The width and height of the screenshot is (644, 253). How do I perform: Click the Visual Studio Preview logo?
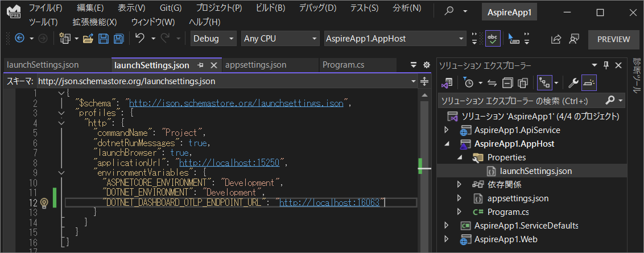[14, 11]
